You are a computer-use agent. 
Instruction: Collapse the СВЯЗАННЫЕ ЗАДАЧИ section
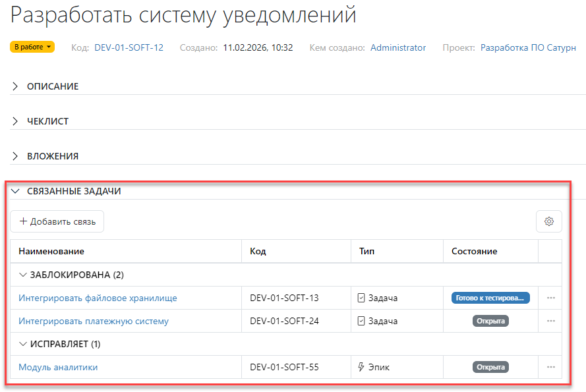tap(16, 191)
